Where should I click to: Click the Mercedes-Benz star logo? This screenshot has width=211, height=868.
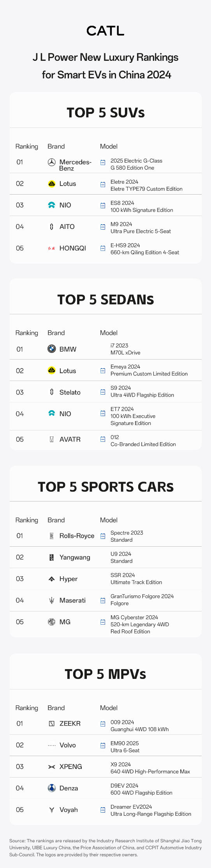pos(51,162)
